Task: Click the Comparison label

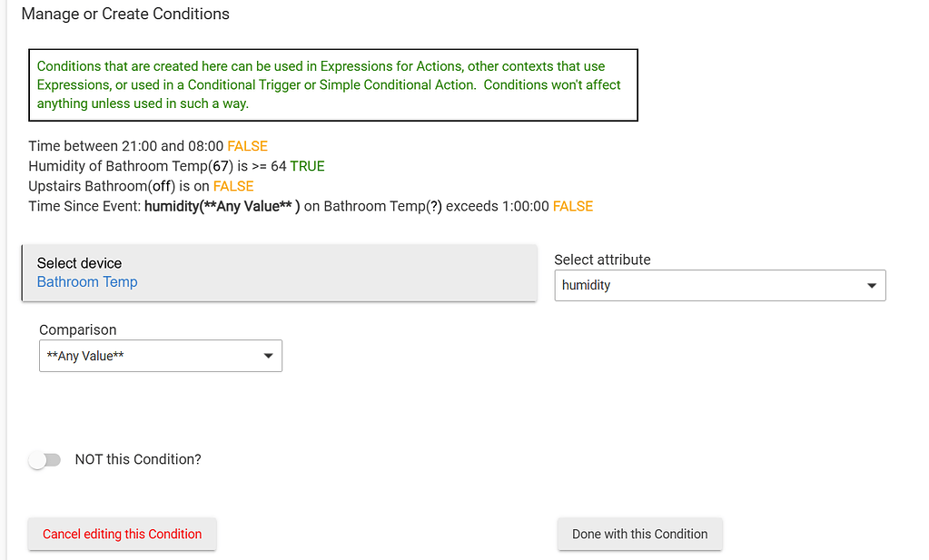Action: [78, 330]
